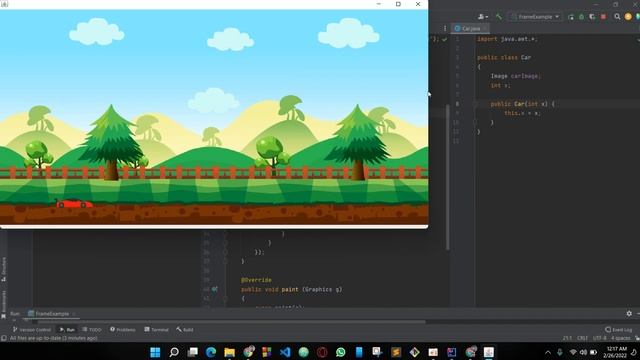
Task: Open the editor tabs three-dot options menu
Action: (x=445, y=29)
